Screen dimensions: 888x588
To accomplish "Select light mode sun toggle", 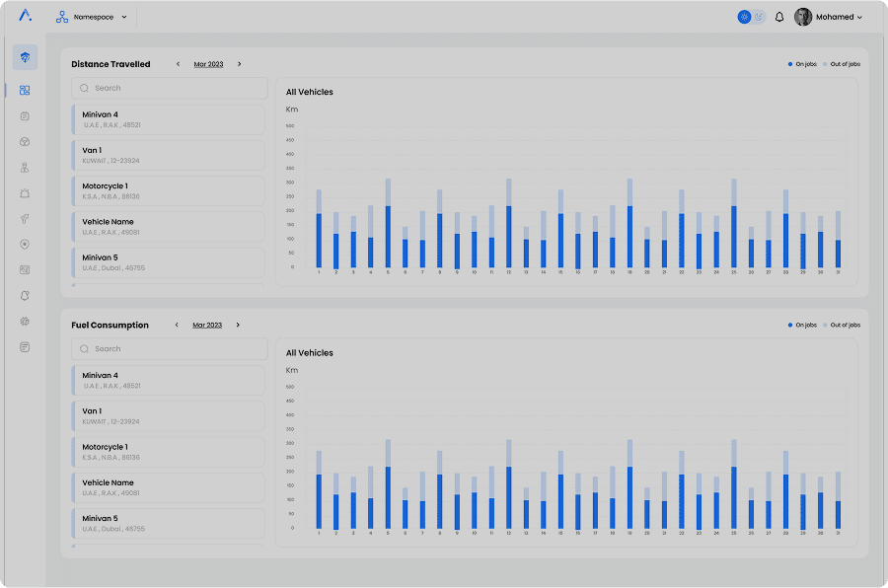I will [744, 17].
